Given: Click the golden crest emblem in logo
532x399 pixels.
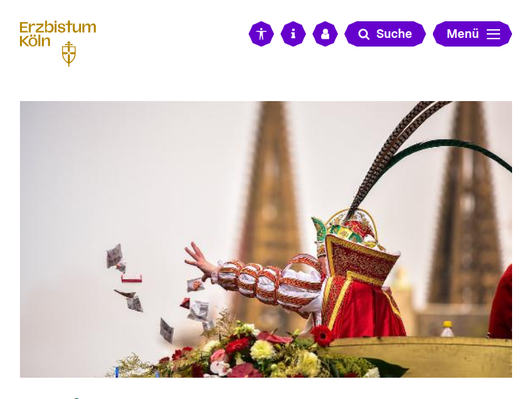Looking at the screenshot, I should [x=69, y=54].
